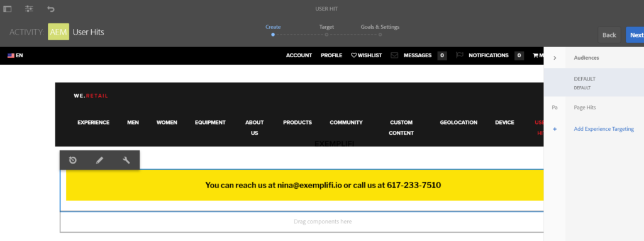Click the pencil edit icon
The width and height of the screenshot is (644, 241).
(x=99, y=160)
